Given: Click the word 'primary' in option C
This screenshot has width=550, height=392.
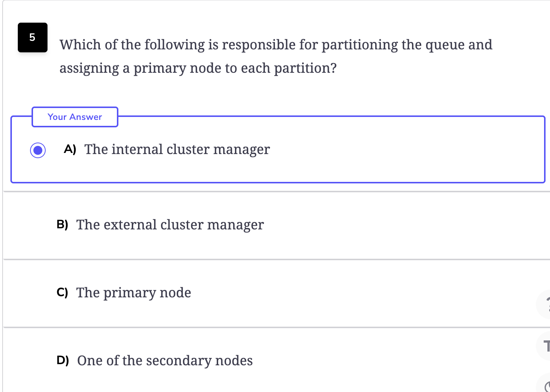Looking at the screenshot, I should [129, 293].
